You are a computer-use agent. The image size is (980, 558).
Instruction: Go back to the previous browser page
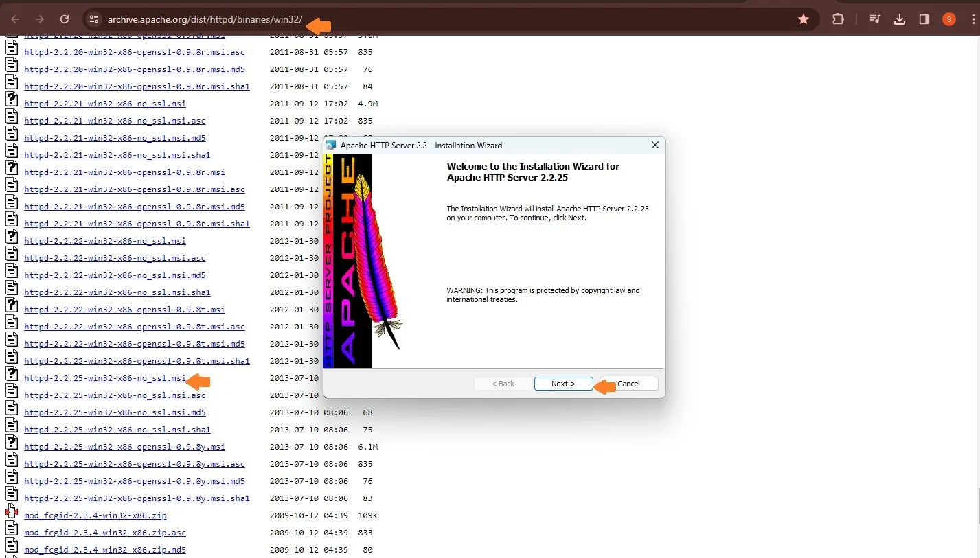[x=15, y=19]
